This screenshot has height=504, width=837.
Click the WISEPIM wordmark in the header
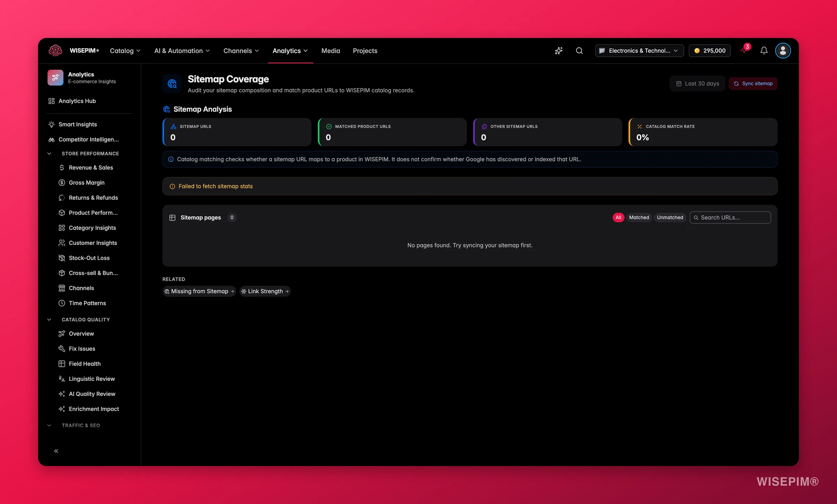[84, 51]
